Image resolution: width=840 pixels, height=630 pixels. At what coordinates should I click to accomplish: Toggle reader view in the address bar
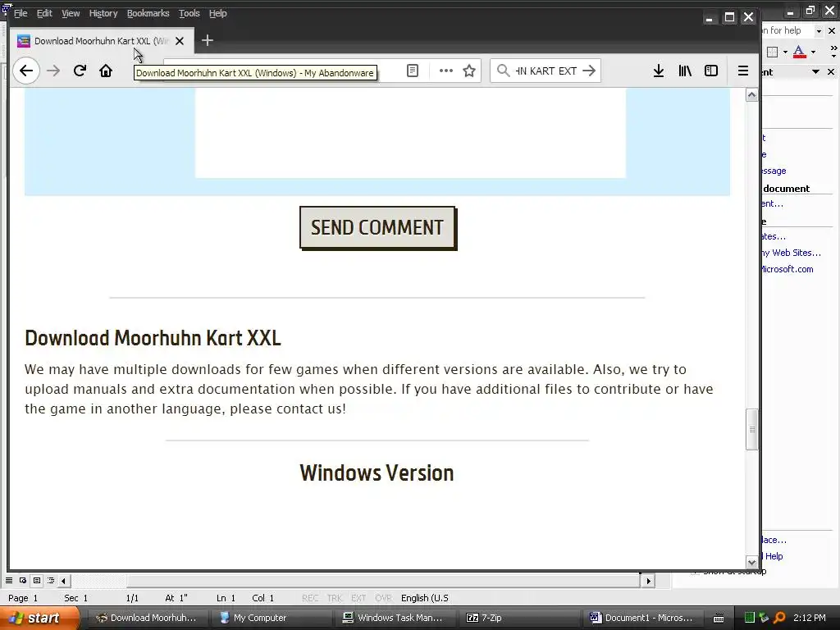click(x=413, y=71)
